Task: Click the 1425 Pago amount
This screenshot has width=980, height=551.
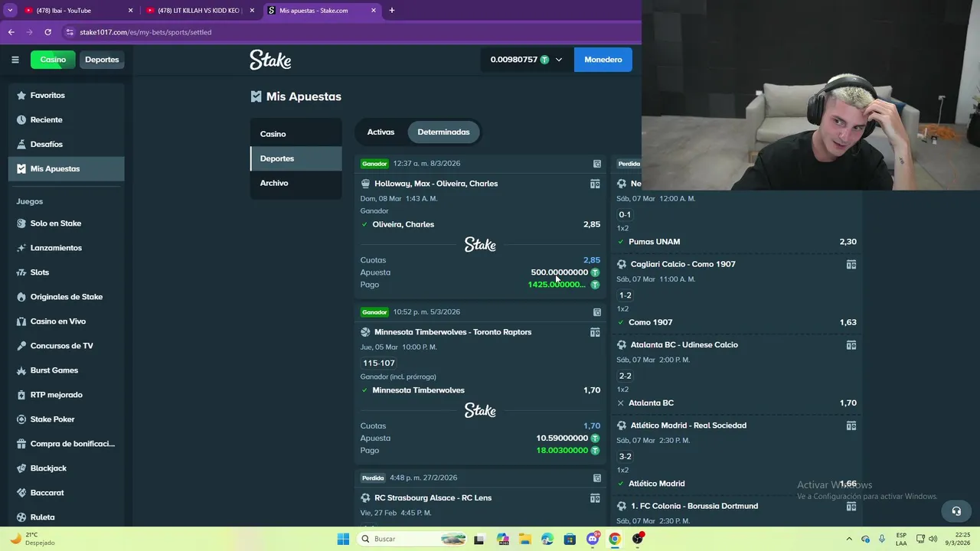Action: pyautogui.click(x=557, y=285)
